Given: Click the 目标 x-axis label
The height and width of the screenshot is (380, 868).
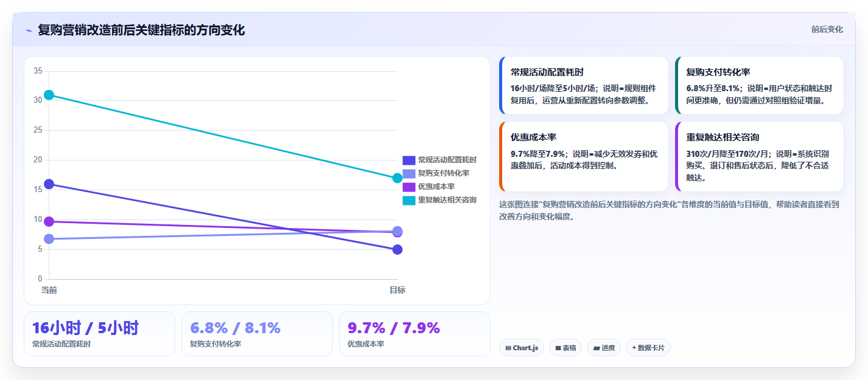Looking at the screenshot, I should pos(397,290).
